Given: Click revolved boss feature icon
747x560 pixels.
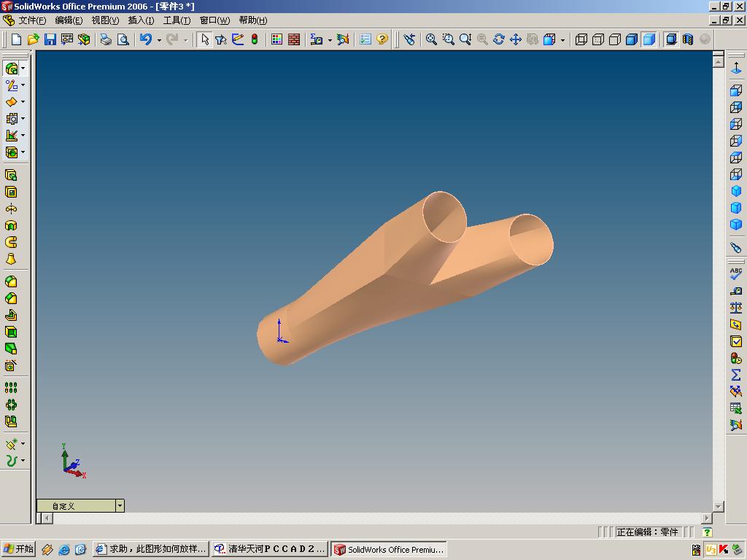Looking at the screenshot, I should [11, 209].
